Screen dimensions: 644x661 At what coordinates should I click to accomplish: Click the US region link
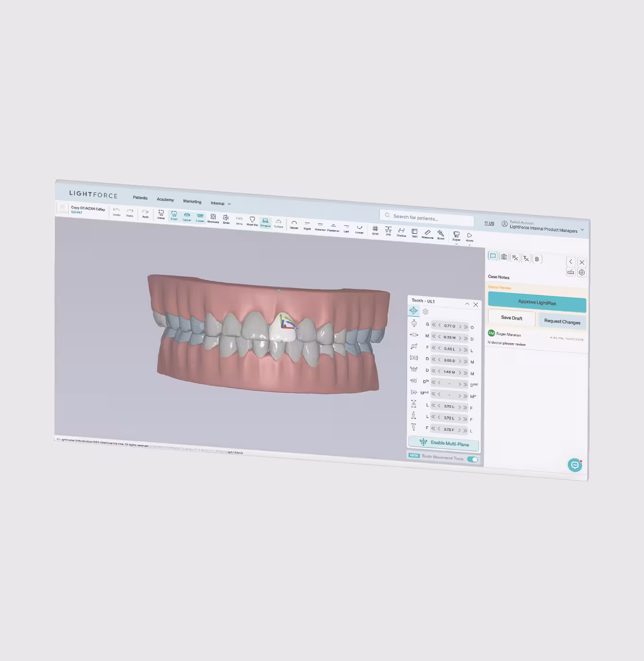point(489,223)
